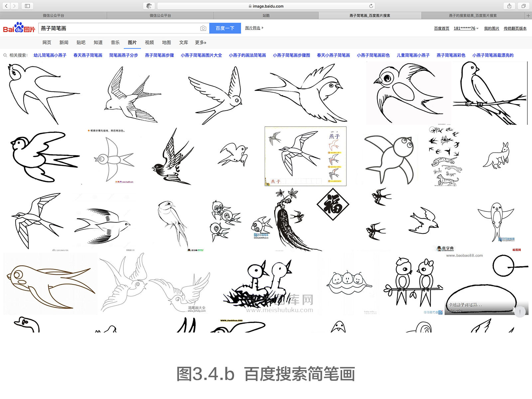The width and height of the screenshot is (532, 399).
Task: Open the 音乐 category
Action: 115,43
